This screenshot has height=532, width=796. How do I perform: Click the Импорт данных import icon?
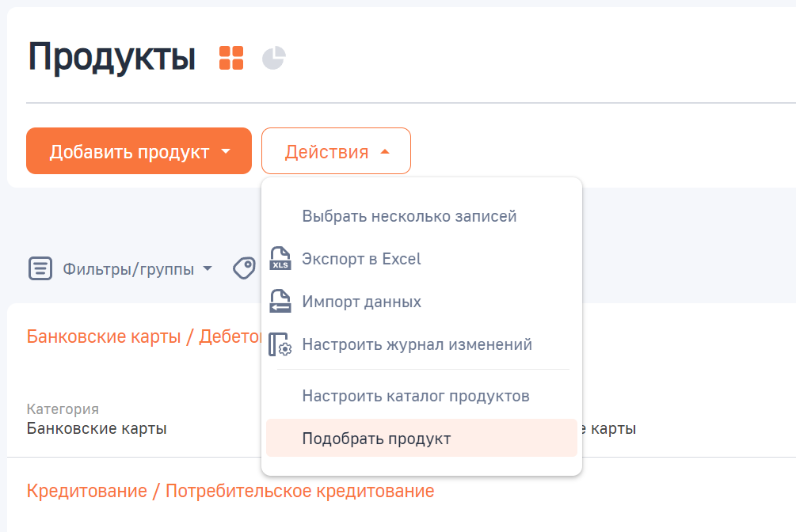(x=280, y=301)
